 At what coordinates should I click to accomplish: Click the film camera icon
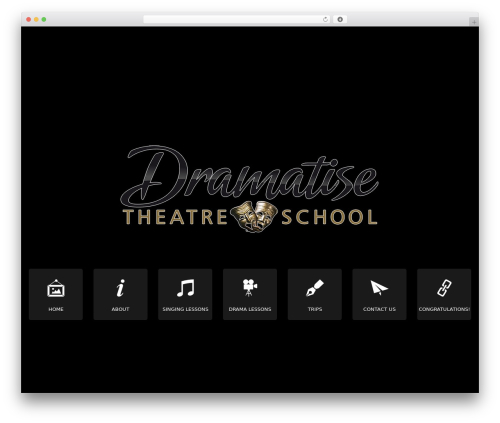250,288
